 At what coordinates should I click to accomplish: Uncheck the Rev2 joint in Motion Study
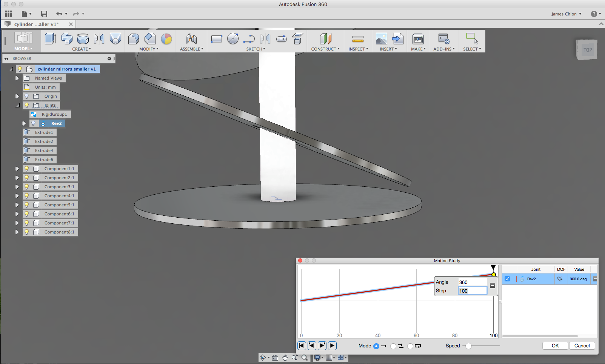point(507,279)
